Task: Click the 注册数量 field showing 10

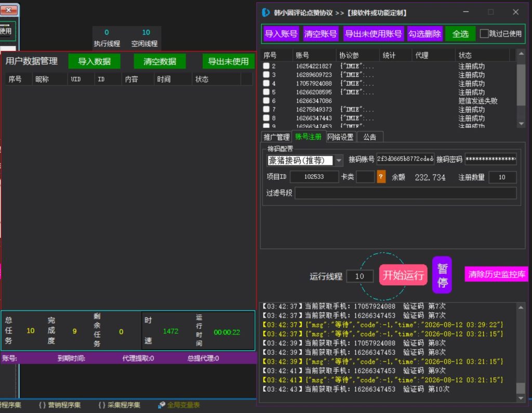Action: (502, 177)
